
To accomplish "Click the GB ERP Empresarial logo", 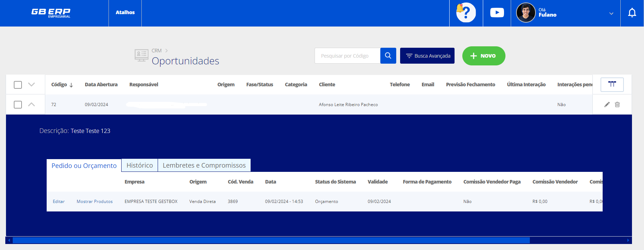I will [51, 13].
